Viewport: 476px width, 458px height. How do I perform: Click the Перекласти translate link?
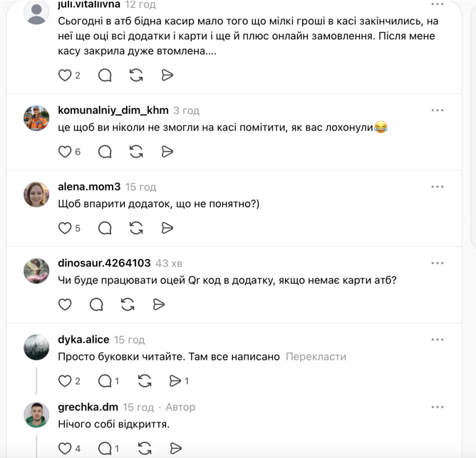(316, 356)
